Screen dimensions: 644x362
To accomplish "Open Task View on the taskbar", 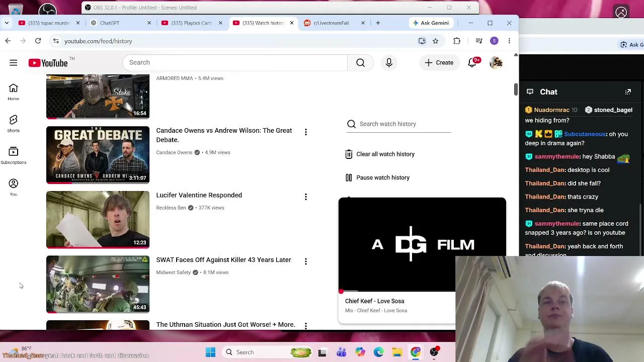I will [322, 352].
